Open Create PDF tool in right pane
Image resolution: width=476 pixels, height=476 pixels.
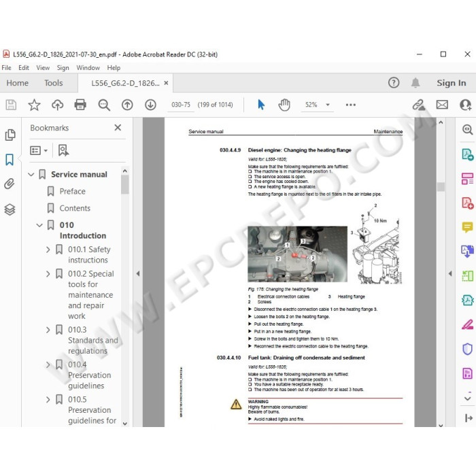click(x=468, y=203)
